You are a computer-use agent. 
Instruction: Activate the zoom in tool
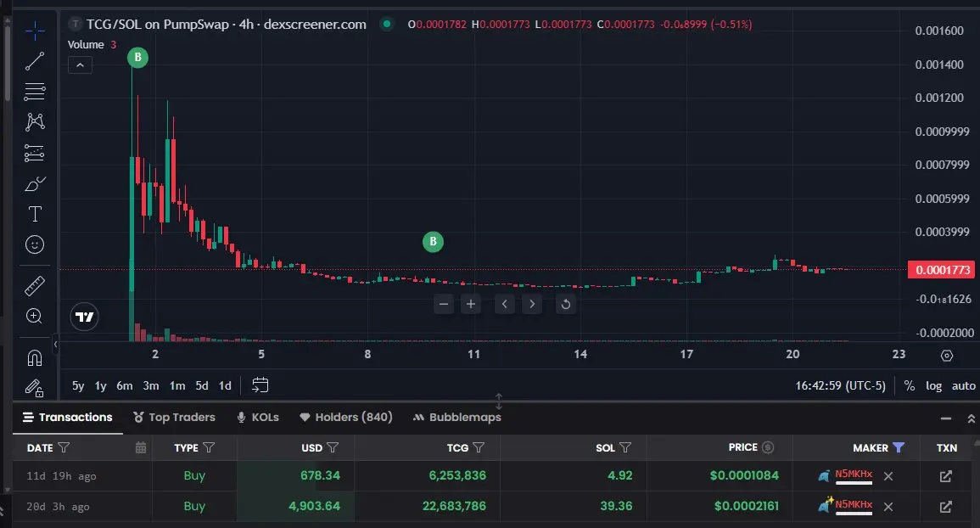[x=35, y=316]
